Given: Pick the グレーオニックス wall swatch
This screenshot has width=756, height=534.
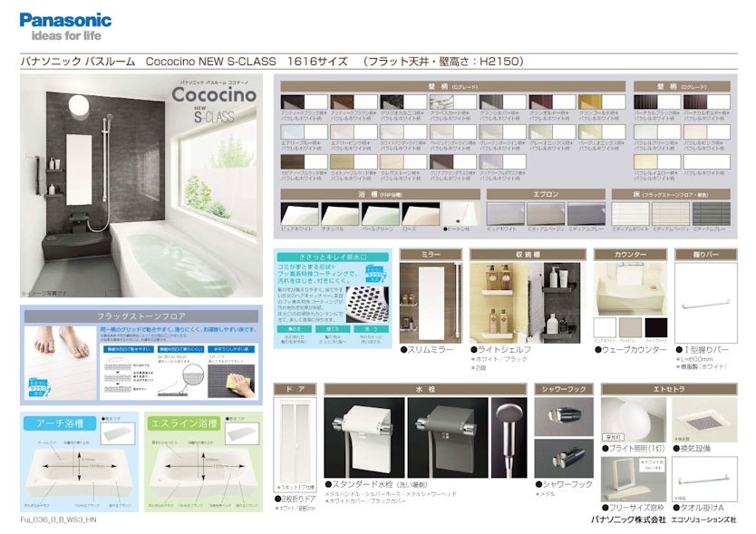Looking at the screenshot, I should 552,131.
